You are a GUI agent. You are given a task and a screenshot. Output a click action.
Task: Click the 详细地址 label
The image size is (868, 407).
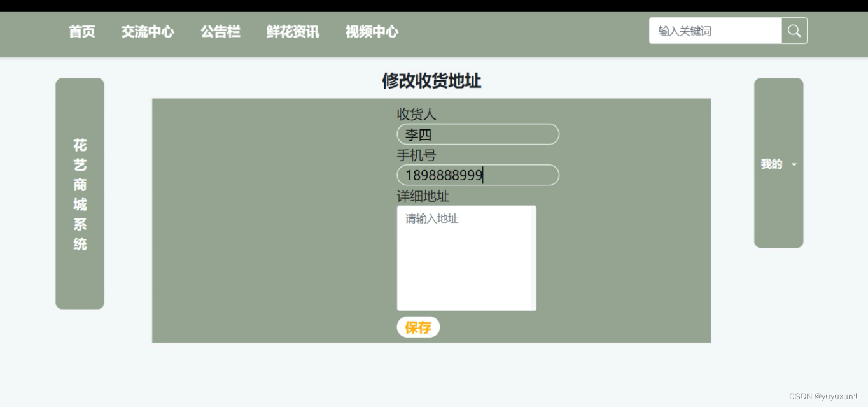(x=423, y=196)
